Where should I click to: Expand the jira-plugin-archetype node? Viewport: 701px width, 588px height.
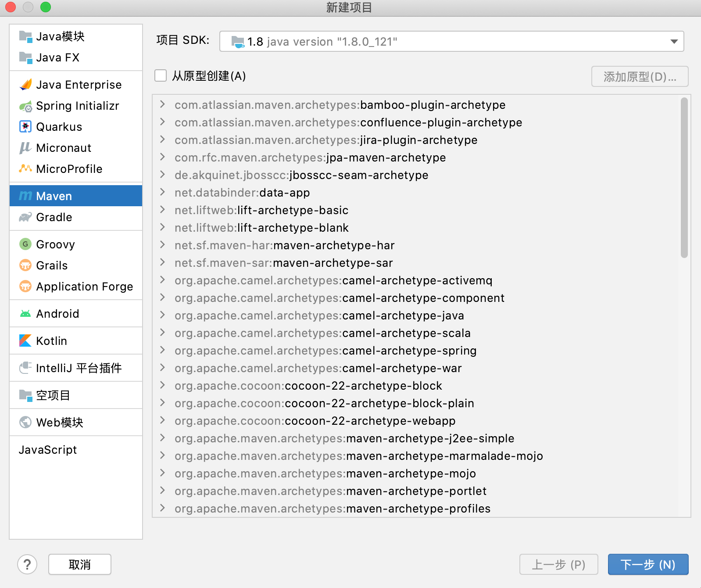click(x=162, y=140)
